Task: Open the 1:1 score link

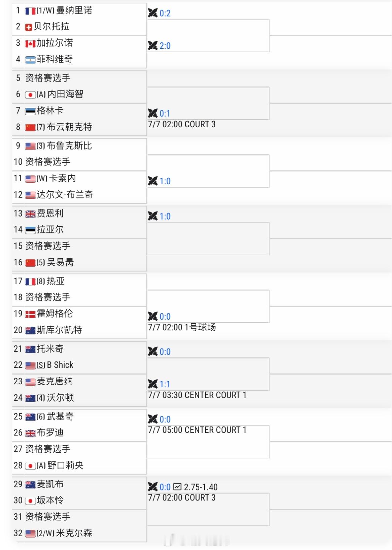Action: pyautogui.click(x=165, y=384)
